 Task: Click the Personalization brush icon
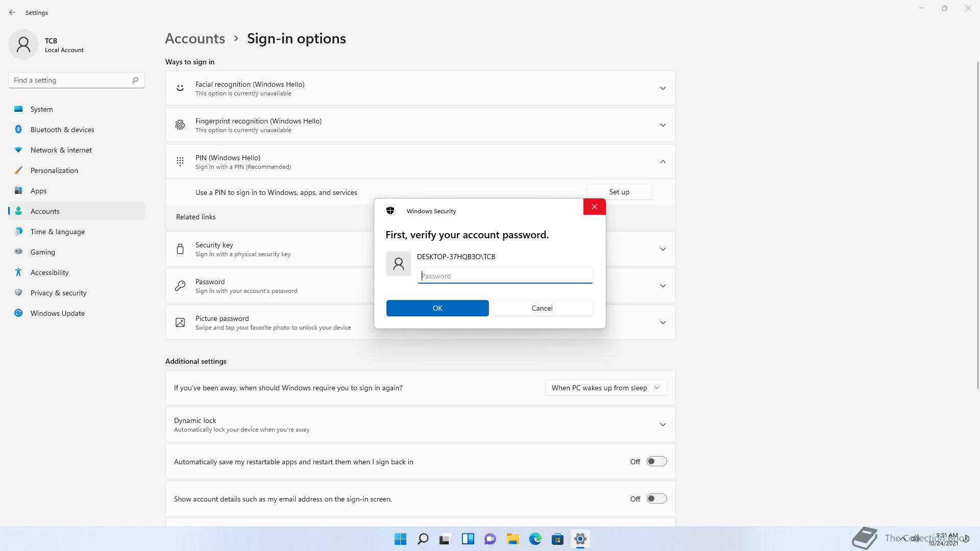click(x=18, y=170)
